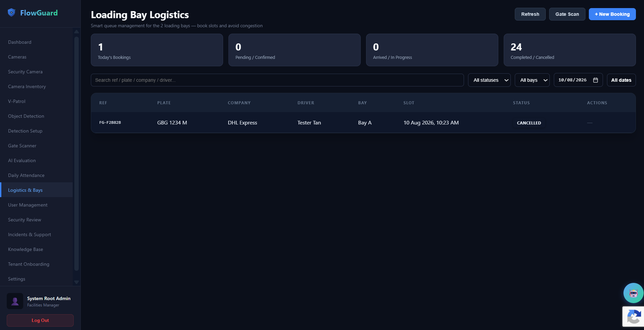
Task: Open Gate Scan
Action: click(x=567, y=14)
